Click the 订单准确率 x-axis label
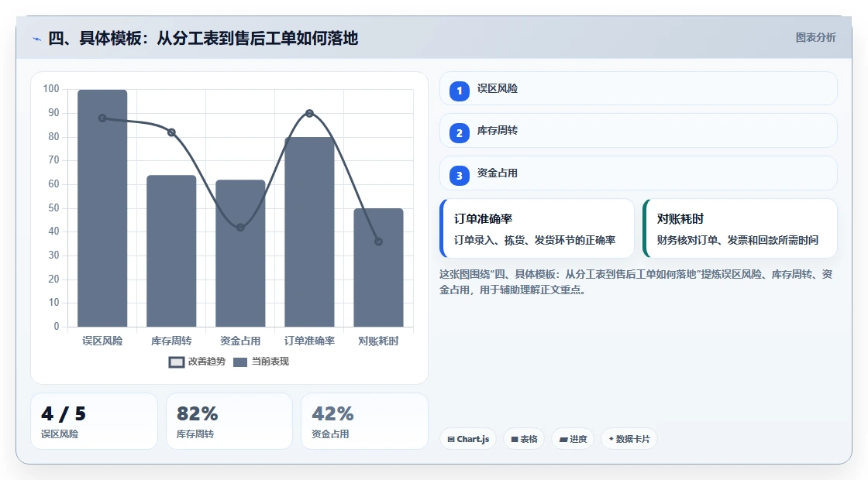The width and height of the screenshot is (868, 480). tap(309, 341)
